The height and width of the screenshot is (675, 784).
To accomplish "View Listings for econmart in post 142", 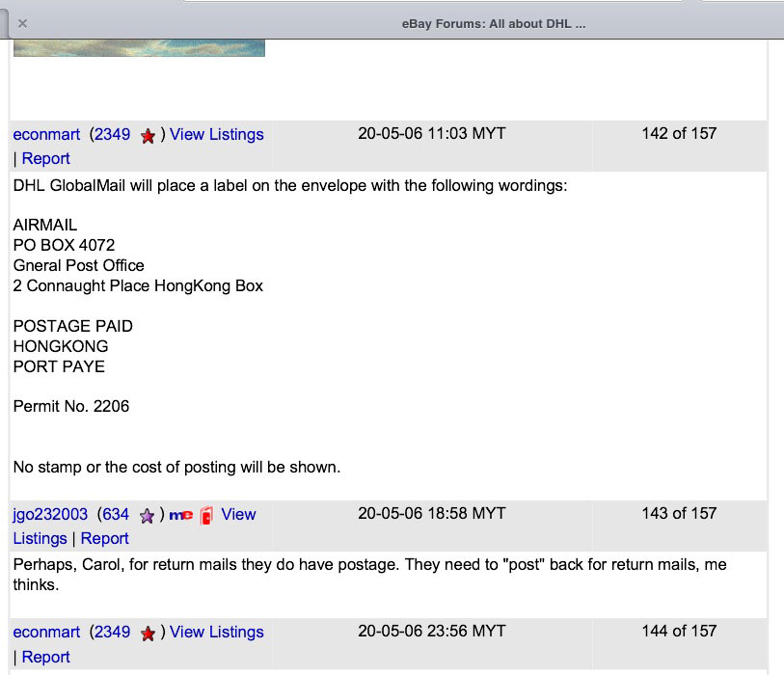I will tap(217, 134).
